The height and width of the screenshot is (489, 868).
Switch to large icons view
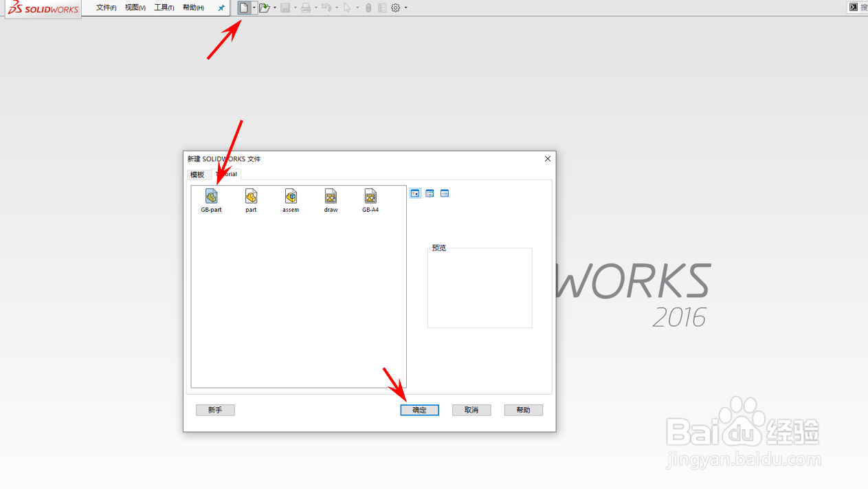(415, 193)
